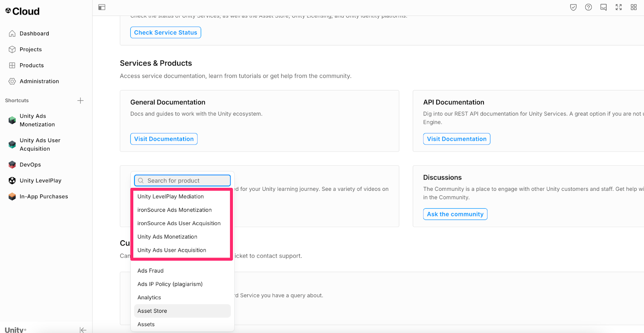
Task: Click the Unity Cloud logo
Action: click(x=22, y=11)
